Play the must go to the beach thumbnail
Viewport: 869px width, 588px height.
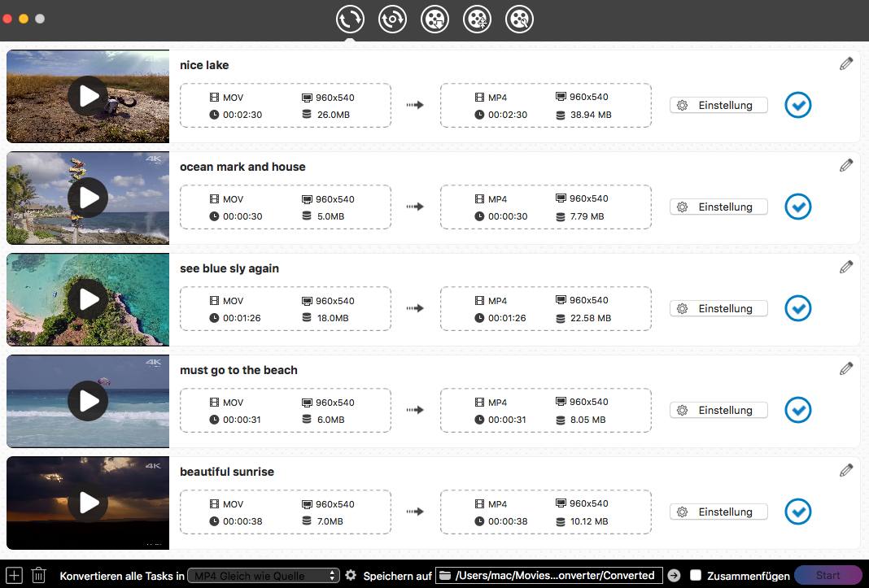[88, 401]
